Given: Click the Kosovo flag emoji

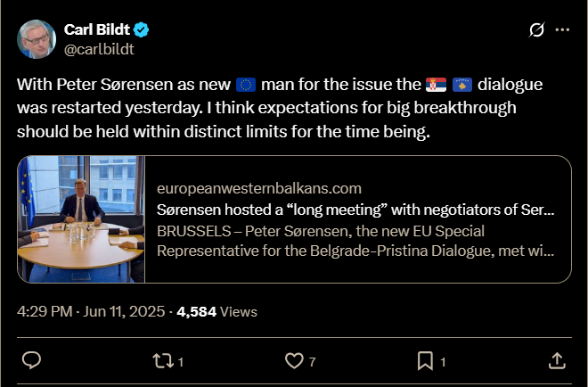Looking at the screenshot, I should [462, 85].
